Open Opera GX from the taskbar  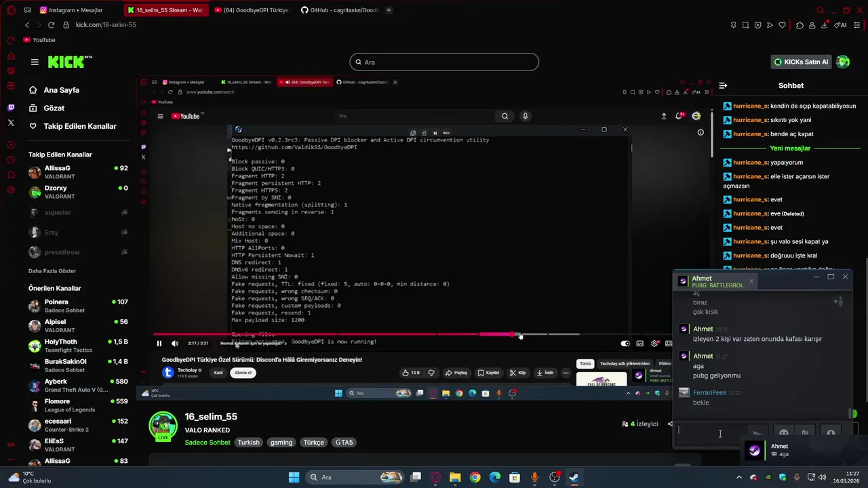(x=435, y=477)
